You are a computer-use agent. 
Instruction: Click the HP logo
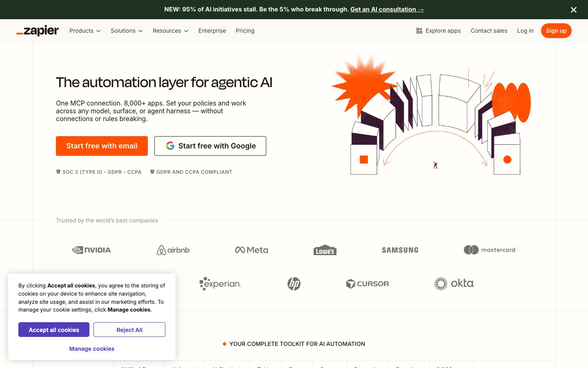294,283
